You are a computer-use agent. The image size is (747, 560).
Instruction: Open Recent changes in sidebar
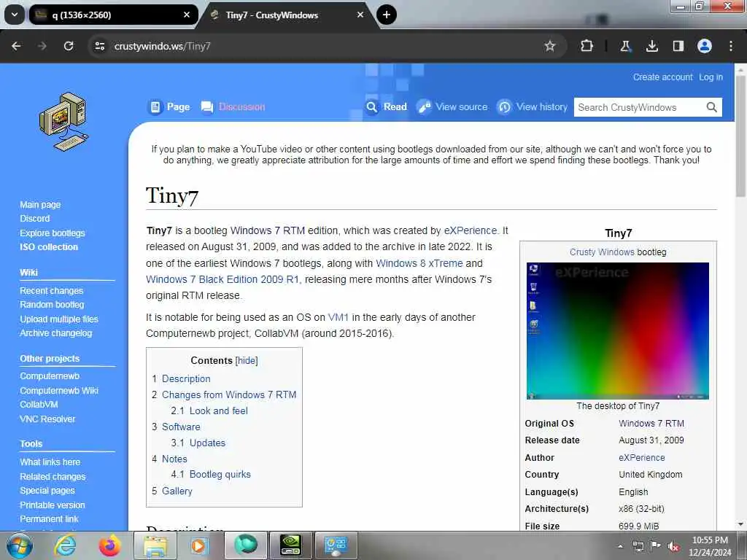click(52, 291)
